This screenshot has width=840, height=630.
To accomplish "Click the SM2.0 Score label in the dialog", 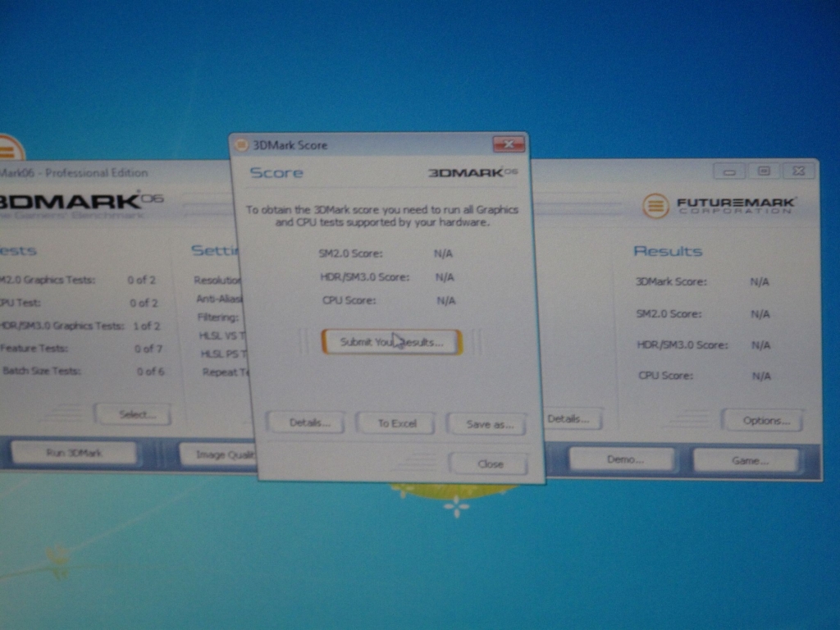I will tap(350, 253).
